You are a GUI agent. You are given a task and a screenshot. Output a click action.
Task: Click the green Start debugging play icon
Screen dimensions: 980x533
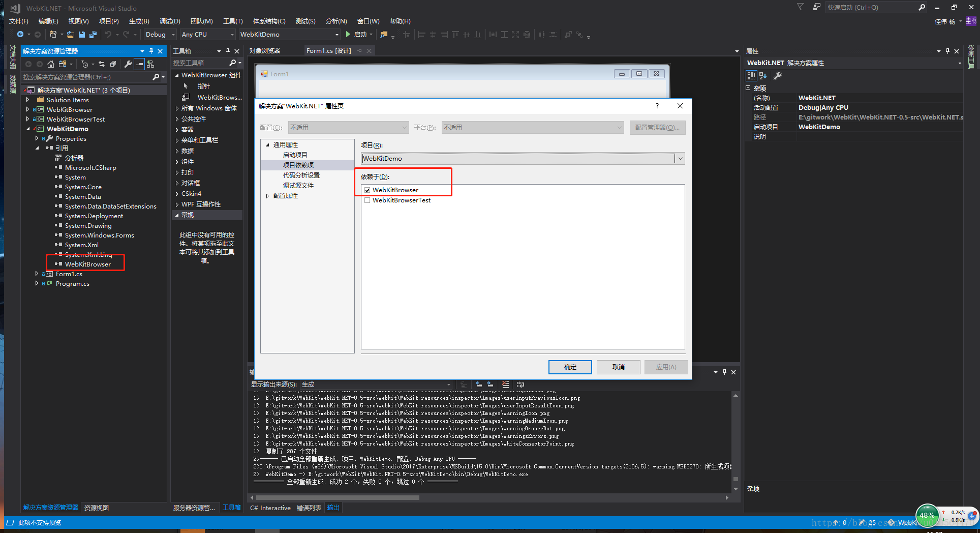click(x=348, y=34)
